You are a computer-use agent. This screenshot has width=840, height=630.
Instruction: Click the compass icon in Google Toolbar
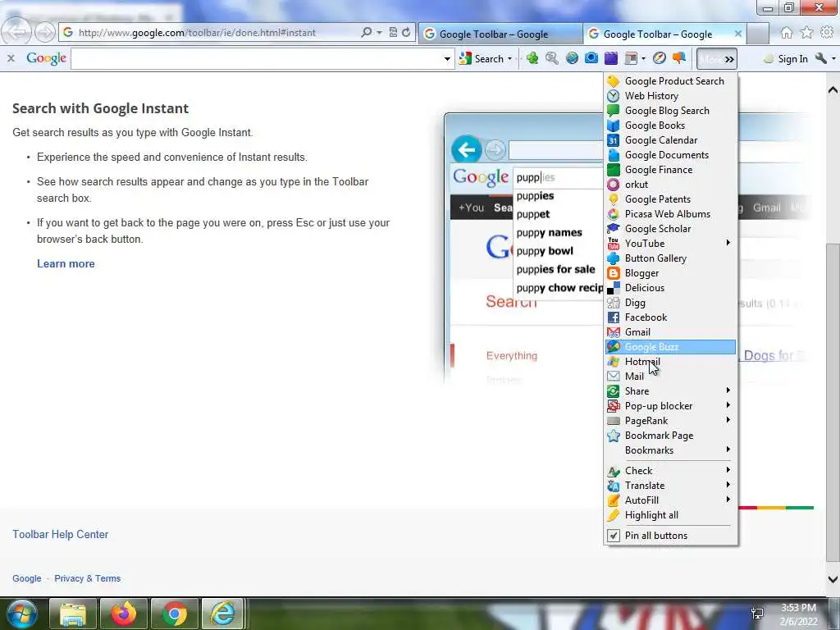click(660, 58)
